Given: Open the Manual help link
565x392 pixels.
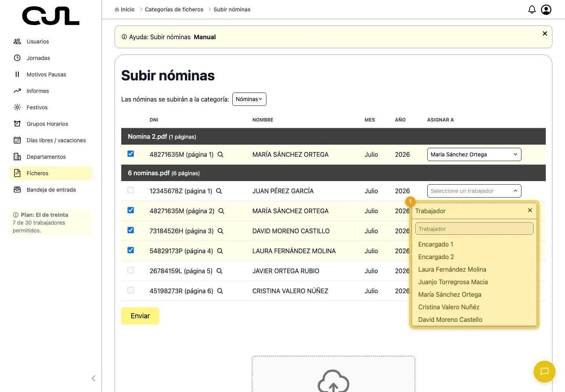Looking at the screenshot, I should [x=205, y=37].
